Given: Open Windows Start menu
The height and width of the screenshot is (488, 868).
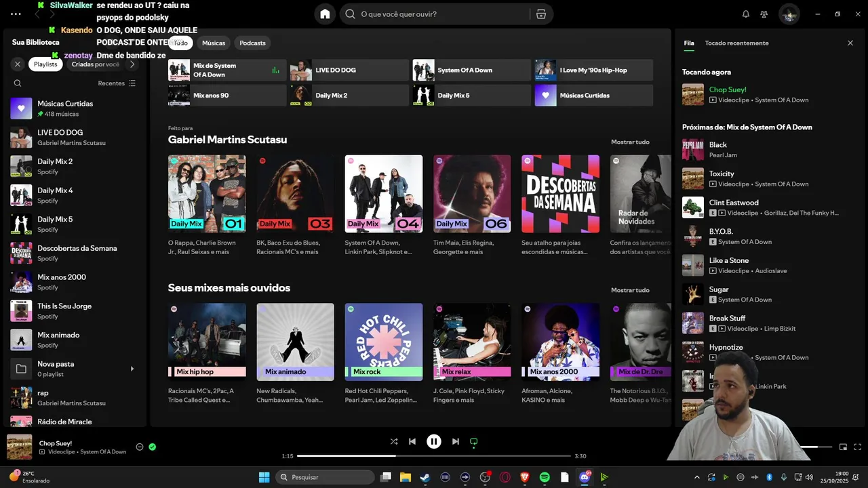Looking at the screenshot, I should [x=264, y=477].
